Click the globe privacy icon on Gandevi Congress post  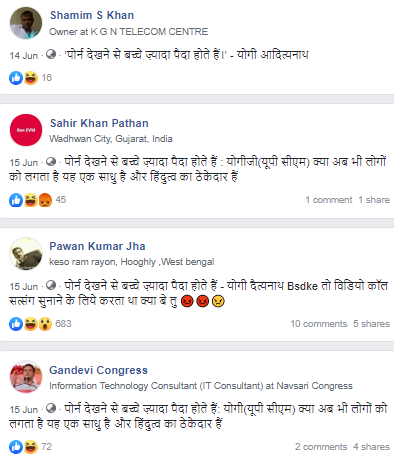[x=51, y=408]
